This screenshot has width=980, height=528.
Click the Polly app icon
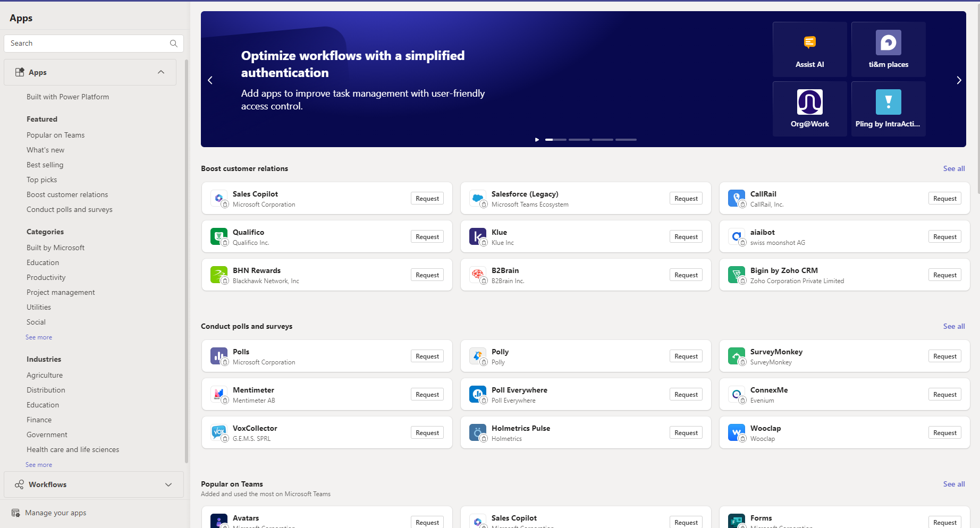click(478, 356)
